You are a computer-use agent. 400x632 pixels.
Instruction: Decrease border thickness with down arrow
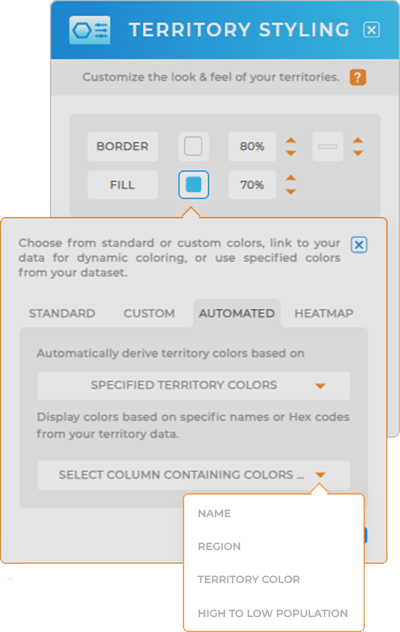pyautogui.click(x=358, y=152)
